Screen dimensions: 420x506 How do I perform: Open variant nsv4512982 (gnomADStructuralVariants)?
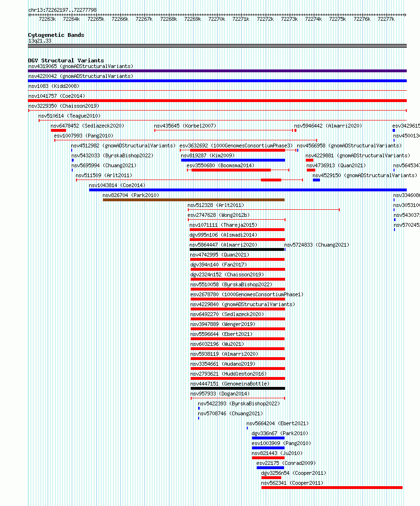coord(124,146)
